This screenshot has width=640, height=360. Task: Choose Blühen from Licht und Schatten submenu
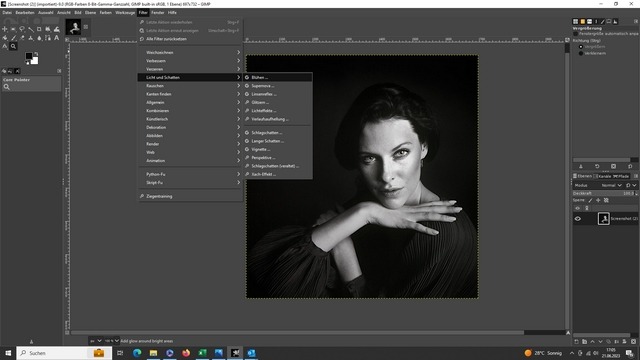click(278, 77)
